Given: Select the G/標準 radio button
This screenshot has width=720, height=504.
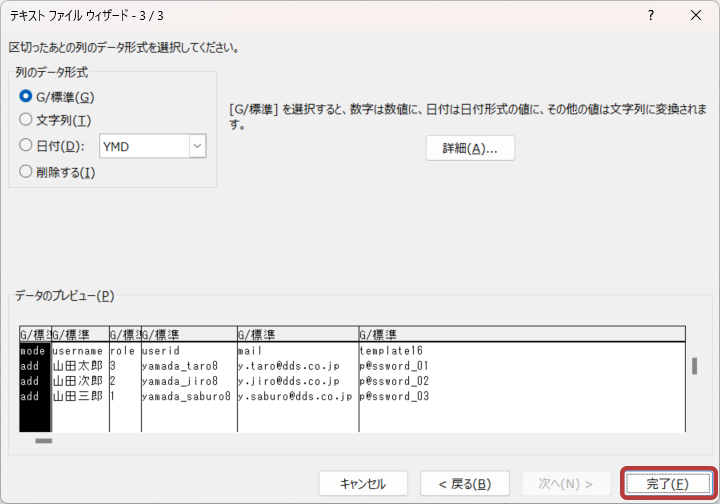Looking at the screenshot, I should 26,97.
